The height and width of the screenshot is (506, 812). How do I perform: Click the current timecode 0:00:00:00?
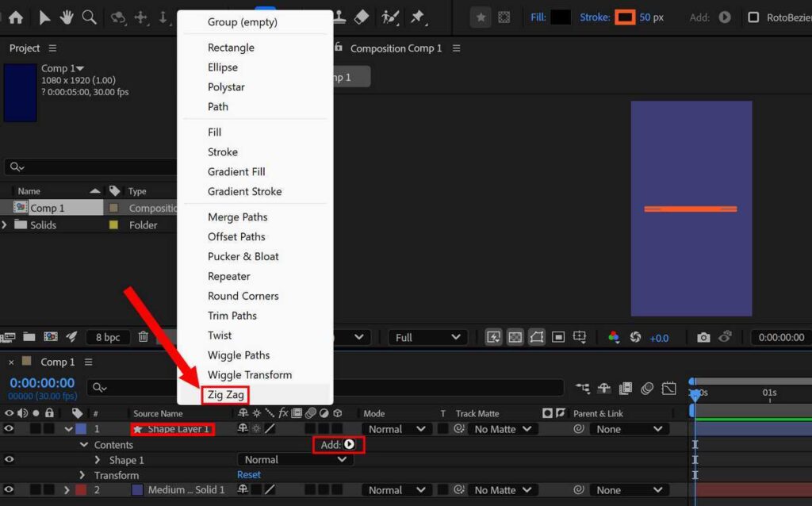(42, 383)
